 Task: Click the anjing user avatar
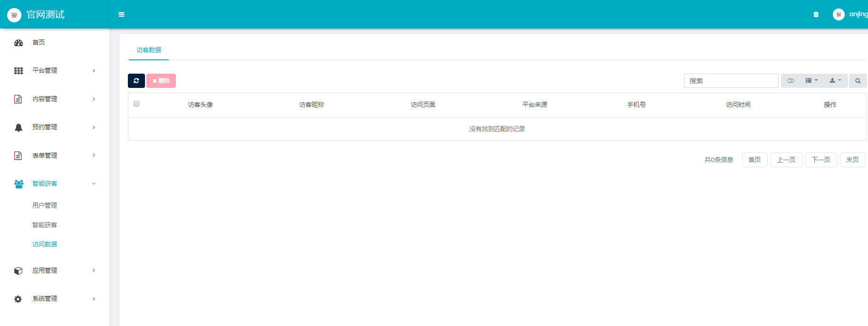pyautogui.click(x=839, y=15)
